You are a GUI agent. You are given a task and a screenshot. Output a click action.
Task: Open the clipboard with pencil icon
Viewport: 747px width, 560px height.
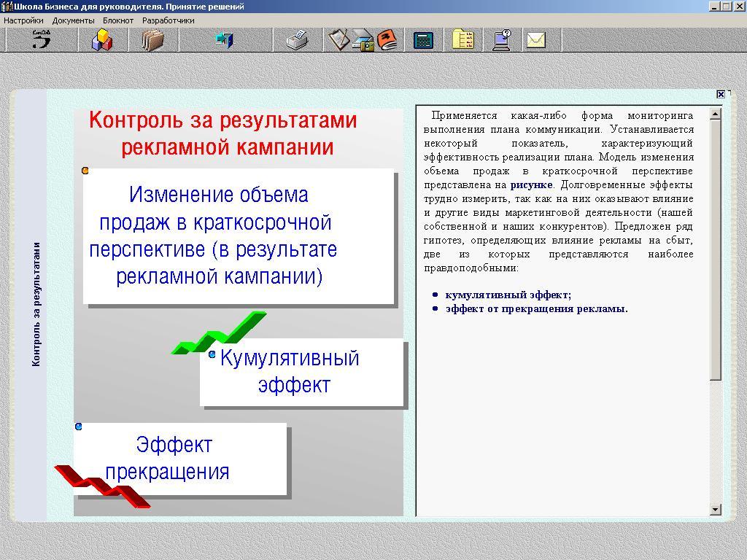point(338,40)
